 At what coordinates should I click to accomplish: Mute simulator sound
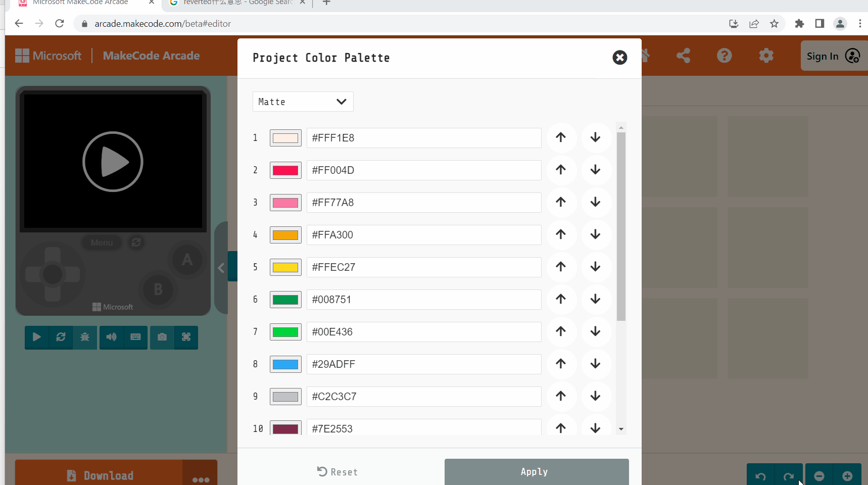(111, 337)
